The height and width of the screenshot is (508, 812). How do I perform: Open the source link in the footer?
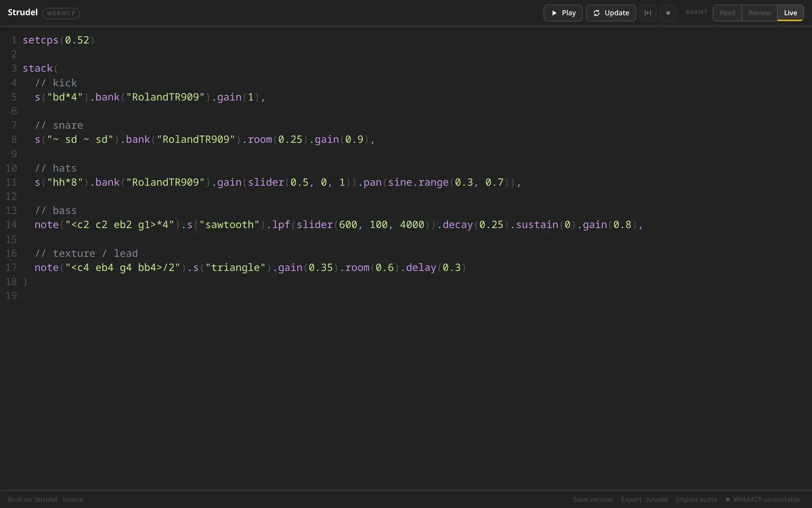point(73,499)
